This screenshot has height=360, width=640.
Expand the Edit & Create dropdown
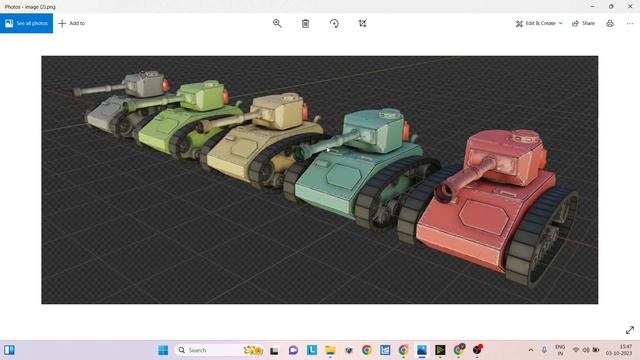[x=539, y=23]
